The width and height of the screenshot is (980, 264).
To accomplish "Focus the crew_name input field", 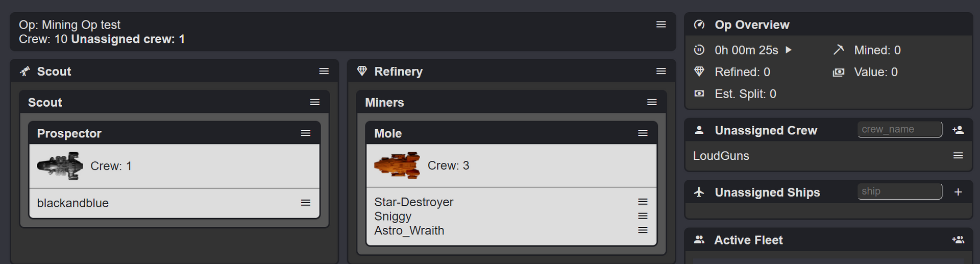I will pyautogui.click(x=899, y=130).
